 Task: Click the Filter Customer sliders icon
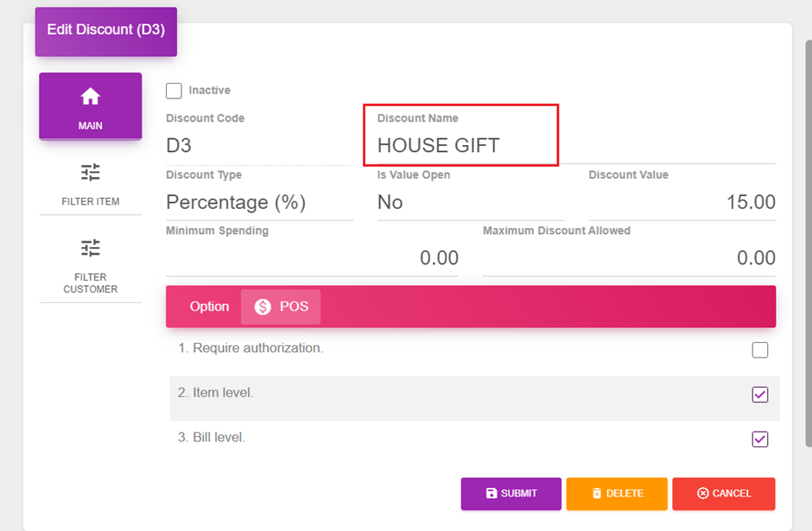[90, 249]
